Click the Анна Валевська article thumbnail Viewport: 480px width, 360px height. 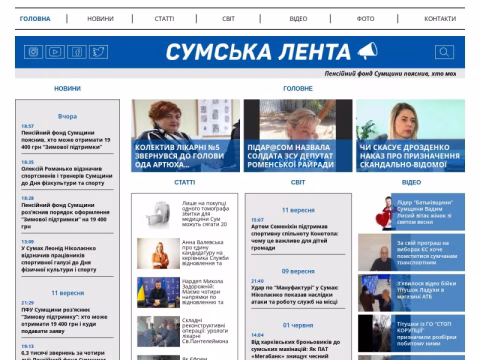click(158, 253)
